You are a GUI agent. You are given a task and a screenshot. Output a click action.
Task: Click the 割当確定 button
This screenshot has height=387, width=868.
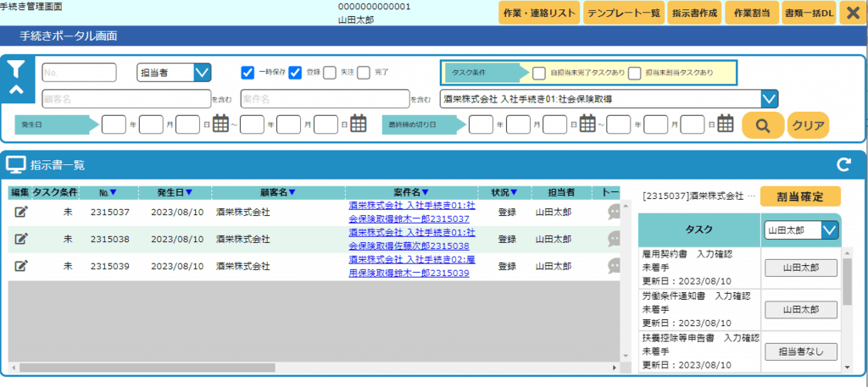pos(799,196)
